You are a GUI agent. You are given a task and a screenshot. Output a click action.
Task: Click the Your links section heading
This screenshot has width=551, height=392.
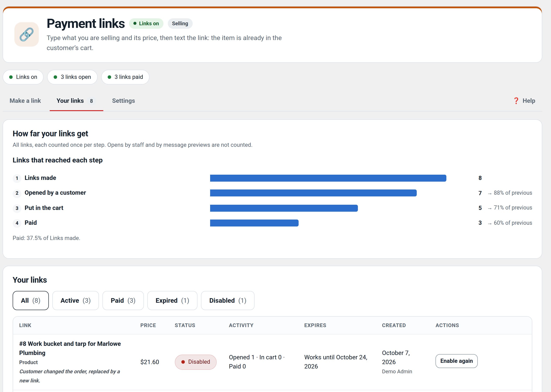pyautogui.click(x=30, y=280)
